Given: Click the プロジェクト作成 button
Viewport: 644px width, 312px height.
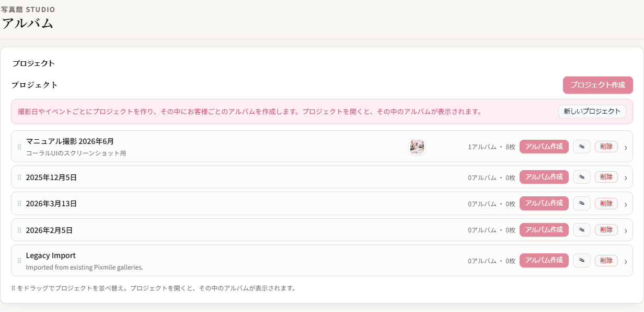Looking at the screenshot, I should coord(598,85).
